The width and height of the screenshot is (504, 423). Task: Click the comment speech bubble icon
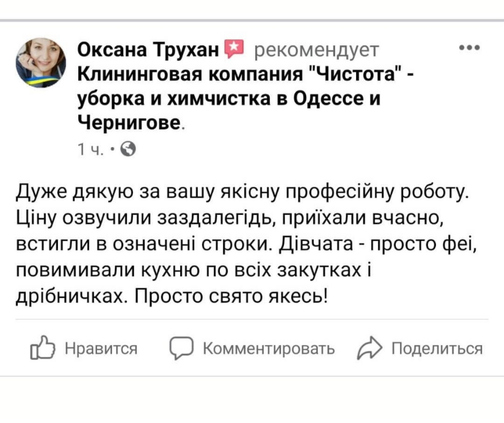[x=180, y=349]
